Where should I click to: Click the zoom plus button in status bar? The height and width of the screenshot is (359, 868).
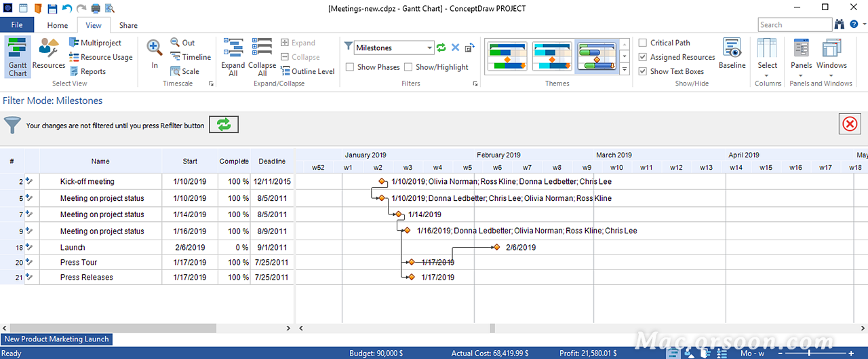click(x=851, y=353)
